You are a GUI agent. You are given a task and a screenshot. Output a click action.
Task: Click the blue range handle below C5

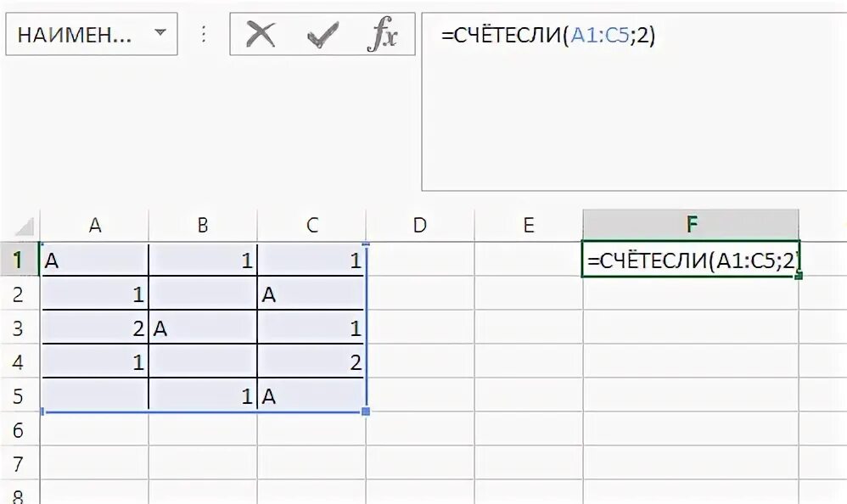tap(366, 412)
